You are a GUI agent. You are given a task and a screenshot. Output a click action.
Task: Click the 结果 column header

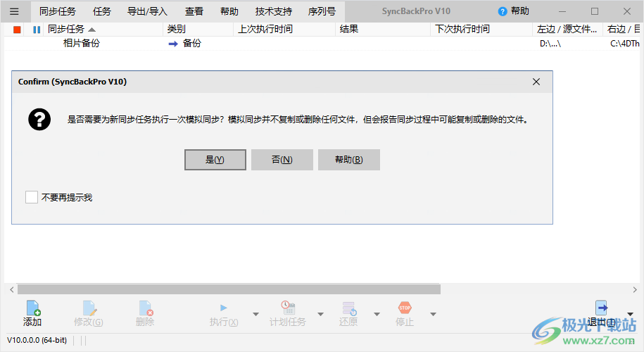click(x=383, y=29)
